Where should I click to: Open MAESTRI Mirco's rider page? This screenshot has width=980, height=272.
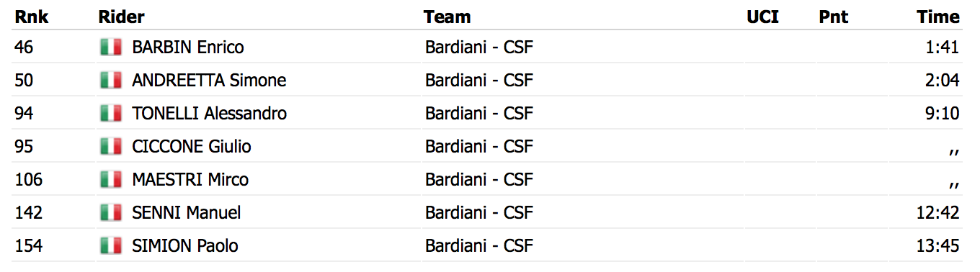click(x=190, y=180)
